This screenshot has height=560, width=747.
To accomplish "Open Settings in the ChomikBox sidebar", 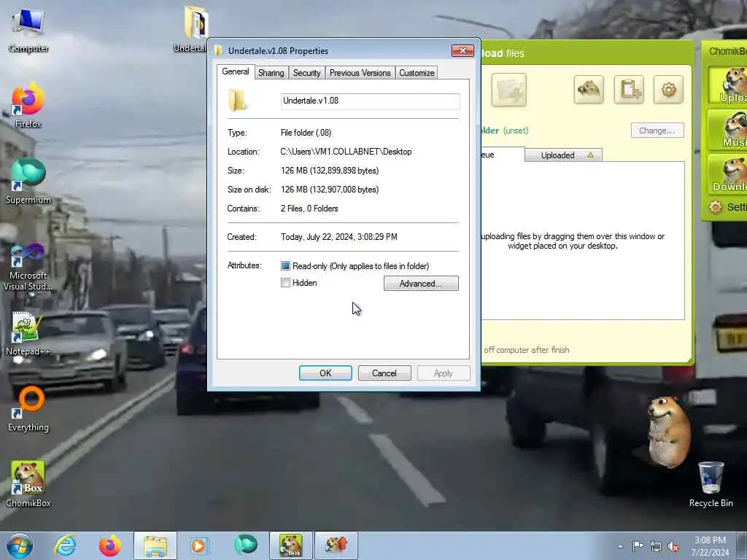I will point(727,206).
